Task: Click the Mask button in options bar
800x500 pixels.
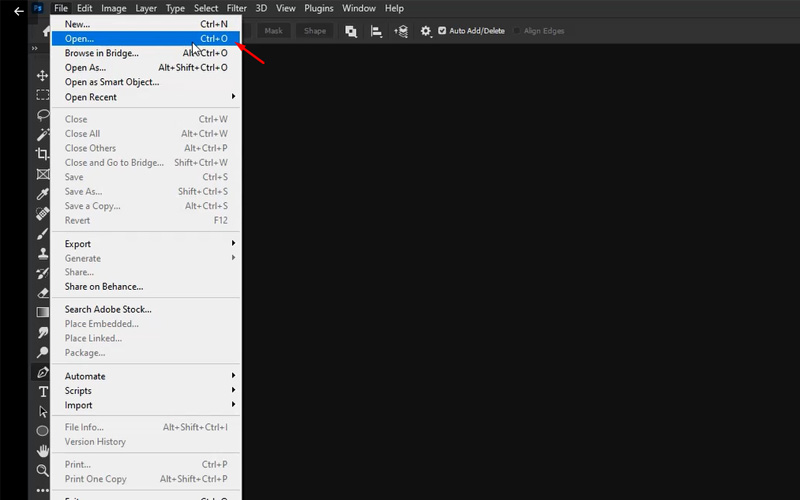Action: click(x=273, y=31)
